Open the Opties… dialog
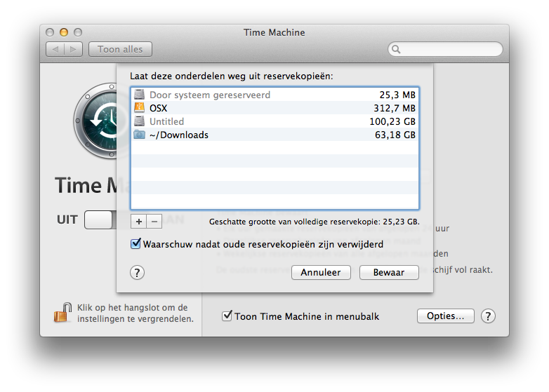549x392 pixels. (445, 316)
